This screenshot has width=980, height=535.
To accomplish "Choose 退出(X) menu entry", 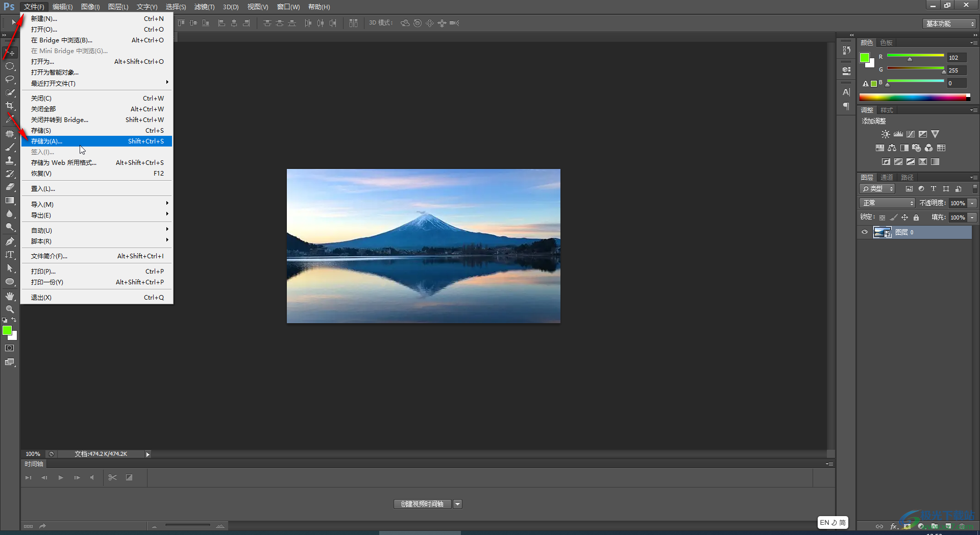I will (x=97, y=297).
